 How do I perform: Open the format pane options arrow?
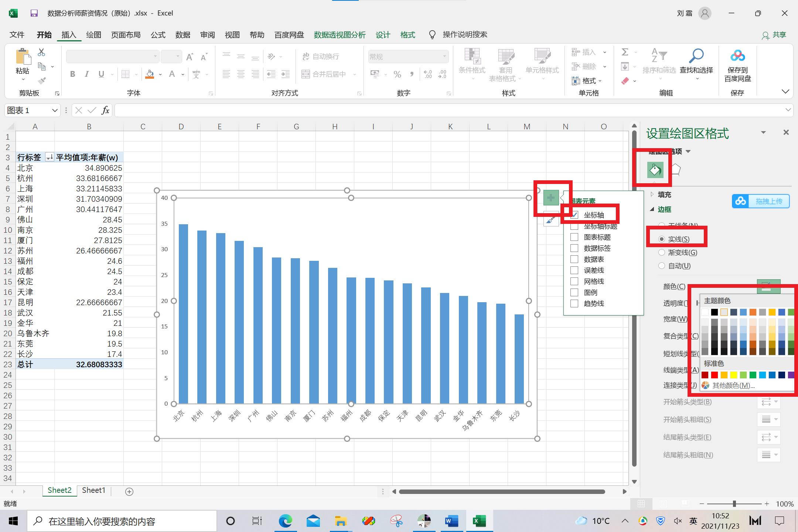pyautogui.click(x=763, y=133)
